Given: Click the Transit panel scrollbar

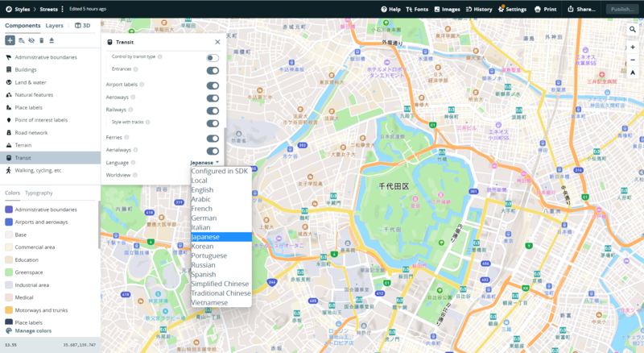Looking at the screenshot, I should click(x=225, y=148).
